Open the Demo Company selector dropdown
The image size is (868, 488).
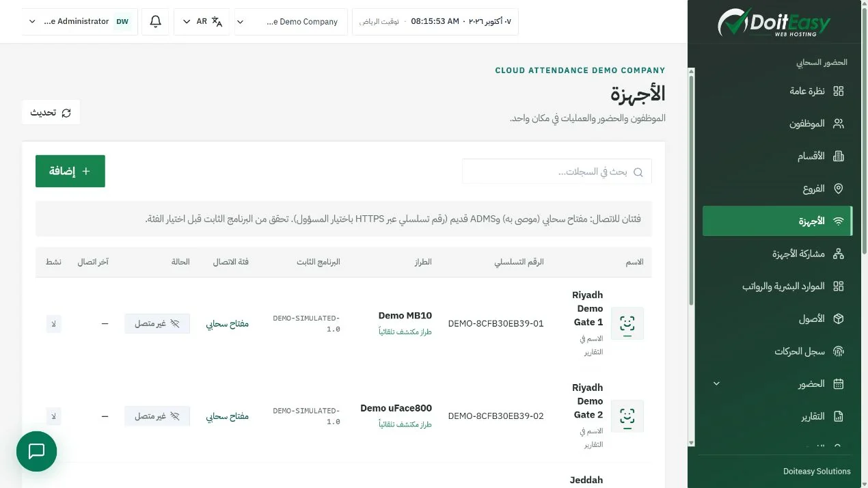(290, 21)
